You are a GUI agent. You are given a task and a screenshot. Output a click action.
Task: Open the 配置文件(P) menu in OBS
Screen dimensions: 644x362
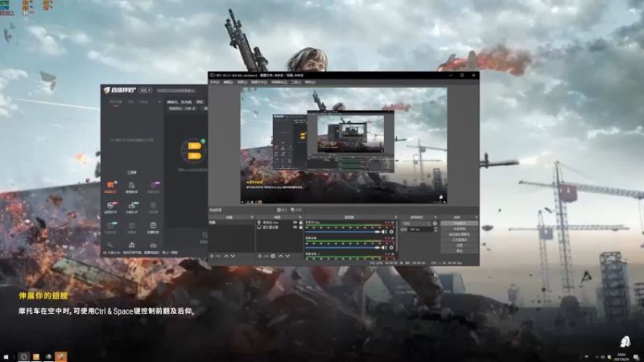pyautogui.click(x=258, y=82)
